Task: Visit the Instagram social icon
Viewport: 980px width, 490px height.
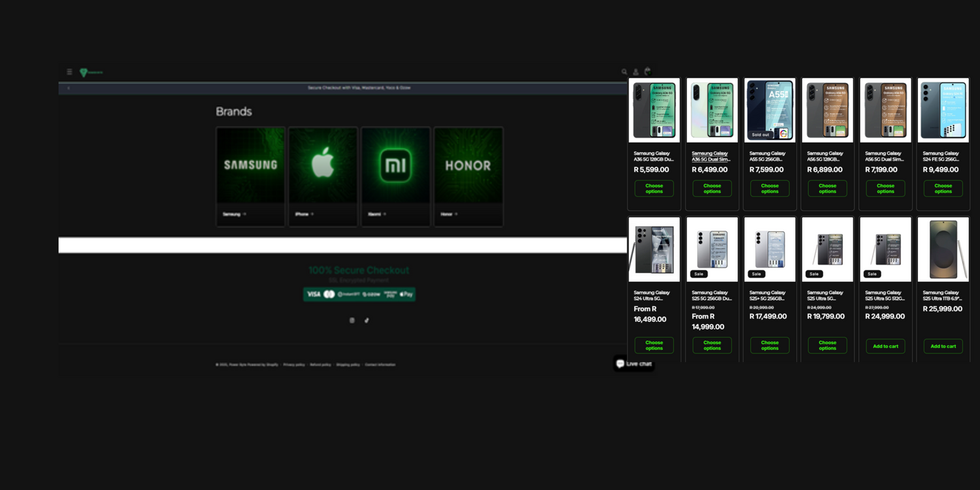Action: pyautogui.click(x=352, y=320)
